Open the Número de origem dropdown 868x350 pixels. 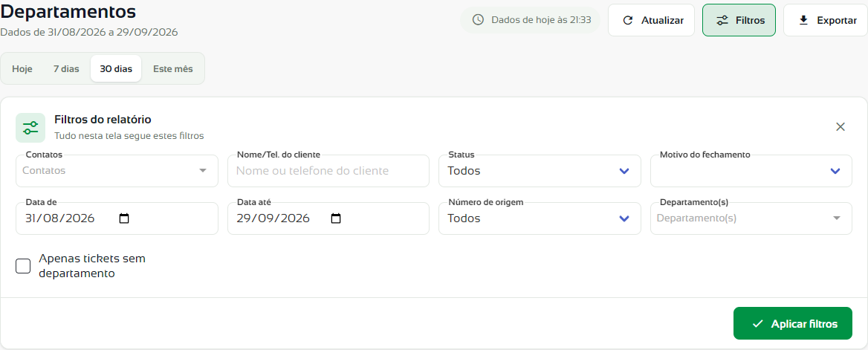pyautogui.click(x=540, y=218)
